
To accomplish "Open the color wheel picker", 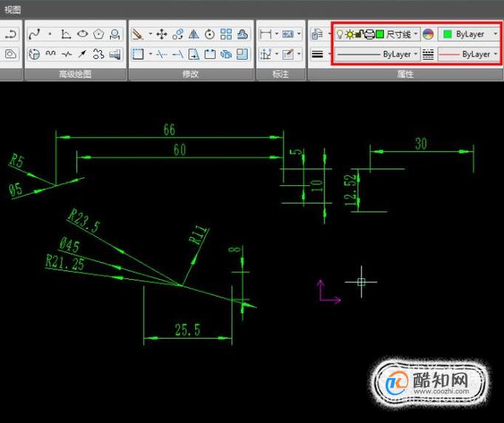I will 428,34.
